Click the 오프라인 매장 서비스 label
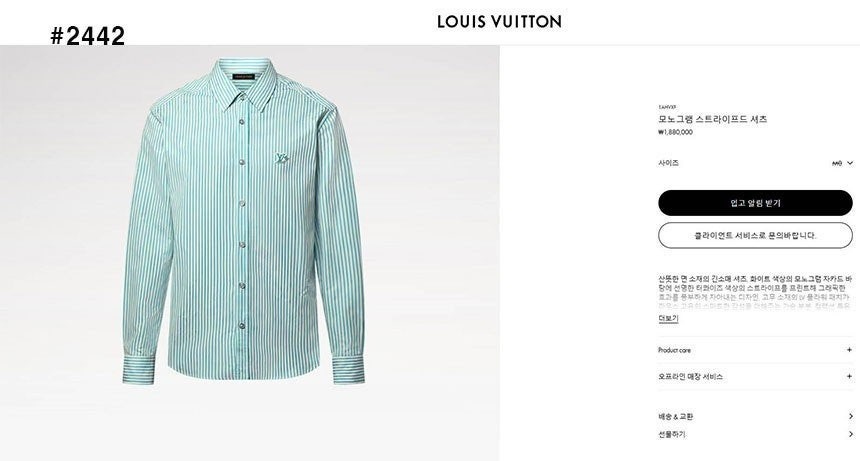This screenshot has height=461, width=860. (x=691, y=377)
